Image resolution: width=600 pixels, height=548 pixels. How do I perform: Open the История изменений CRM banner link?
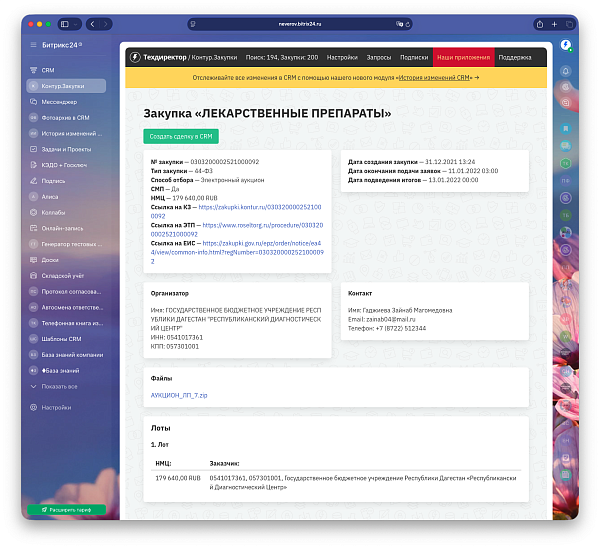click(434, 78)
